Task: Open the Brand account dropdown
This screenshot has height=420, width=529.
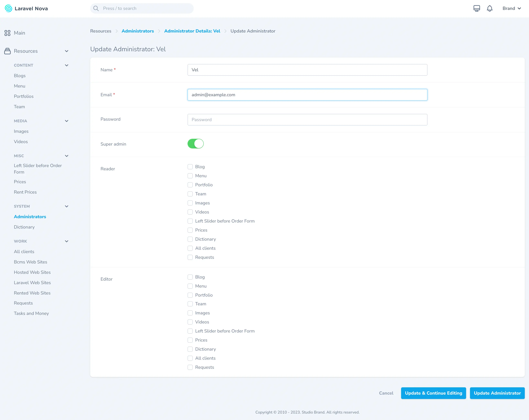Action: click(x=511, y=8)
